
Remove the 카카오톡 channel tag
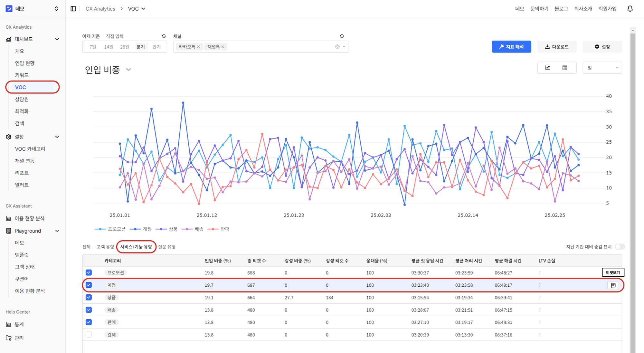[x=198, y=47]
